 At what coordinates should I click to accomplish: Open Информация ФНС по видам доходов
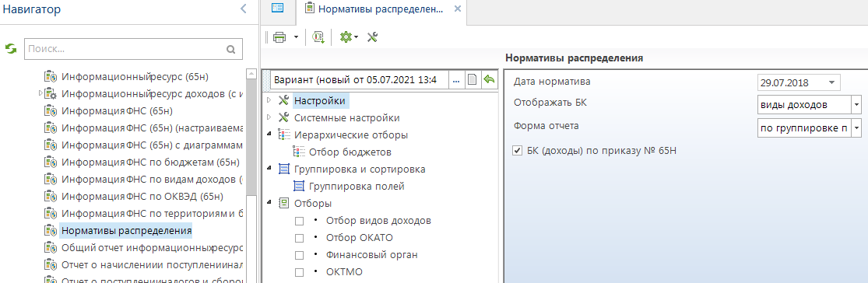tap(153, 180)
